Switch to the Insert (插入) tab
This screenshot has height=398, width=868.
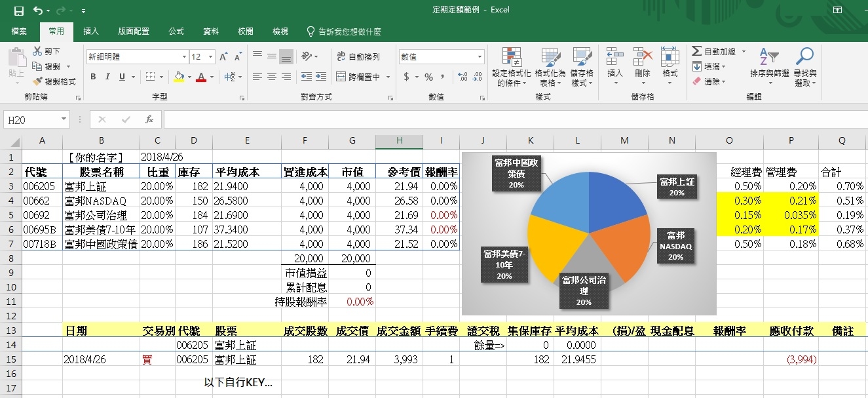coord(91,31)
